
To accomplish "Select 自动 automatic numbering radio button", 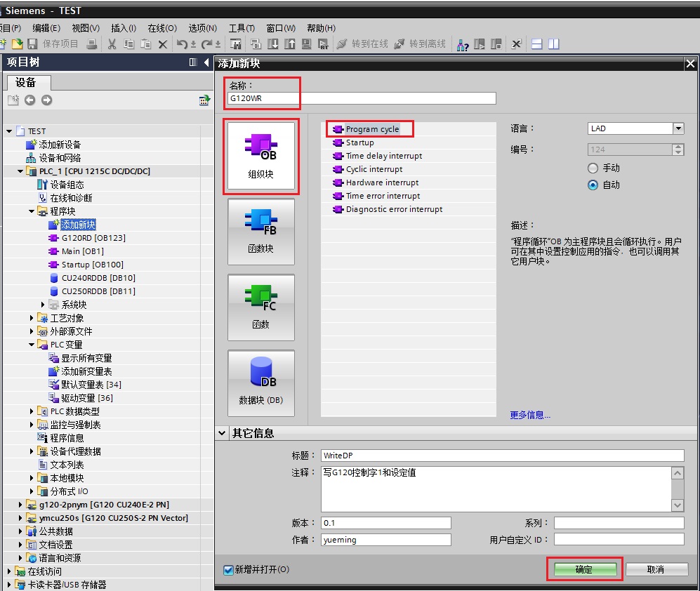I will point(593,185).
